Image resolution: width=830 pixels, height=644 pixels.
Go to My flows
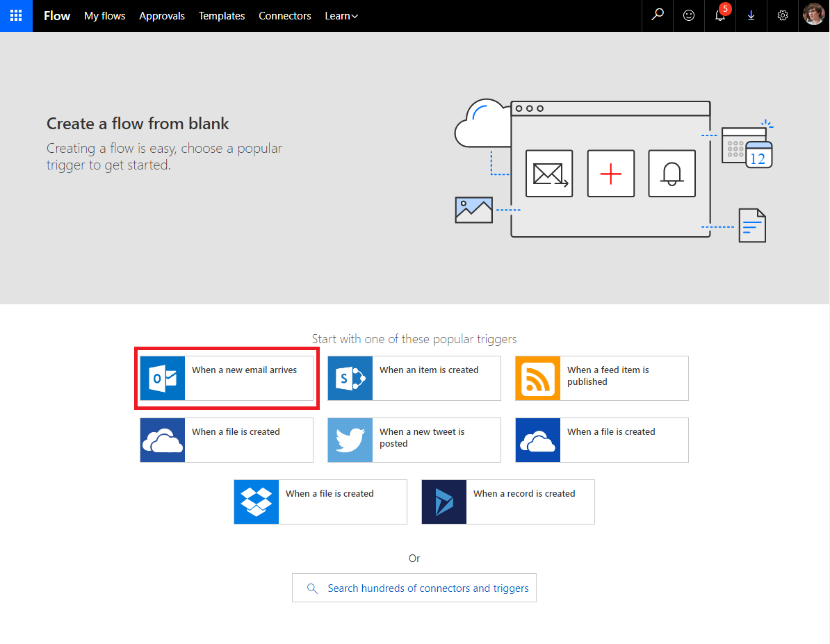[105, 16]
